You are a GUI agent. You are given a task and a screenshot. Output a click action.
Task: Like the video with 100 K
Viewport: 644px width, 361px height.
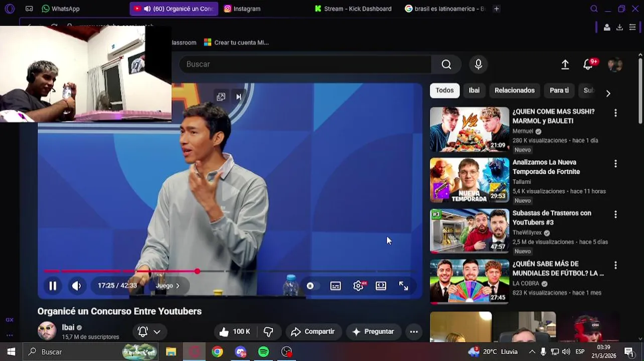click(x=235, y=331)
